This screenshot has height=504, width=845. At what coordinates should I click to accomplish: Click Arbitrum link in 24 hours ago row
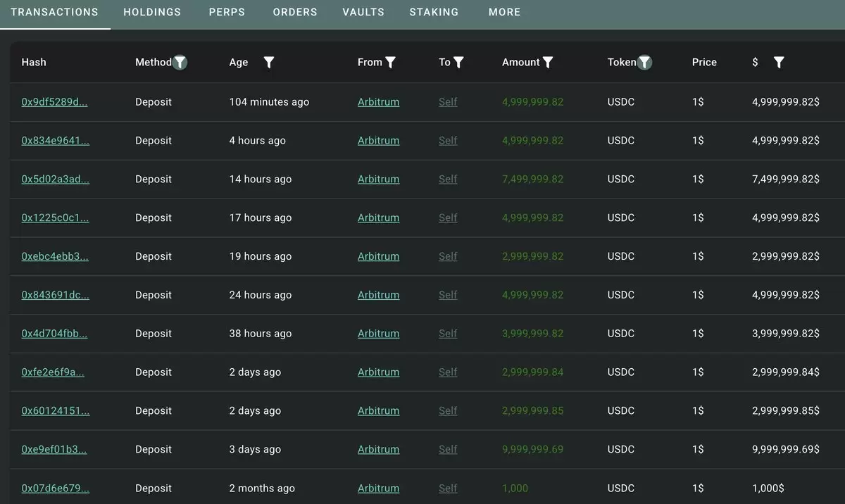click(378, 296)
